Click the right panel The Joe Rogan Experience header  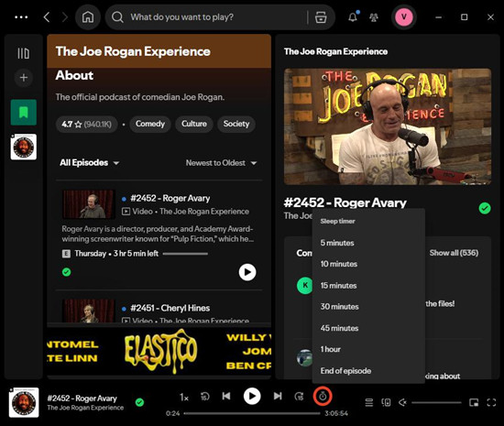335,51
